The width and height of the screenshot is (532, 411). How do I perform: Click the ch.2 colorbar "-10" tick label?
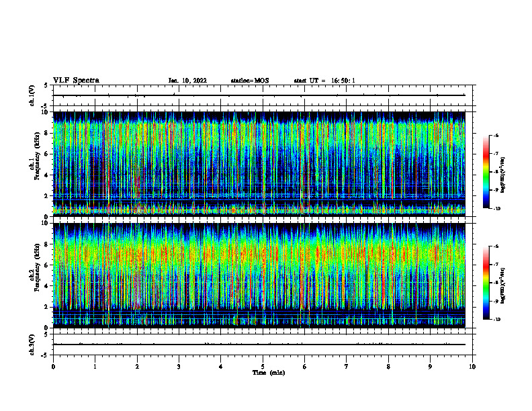pos(496,320)
